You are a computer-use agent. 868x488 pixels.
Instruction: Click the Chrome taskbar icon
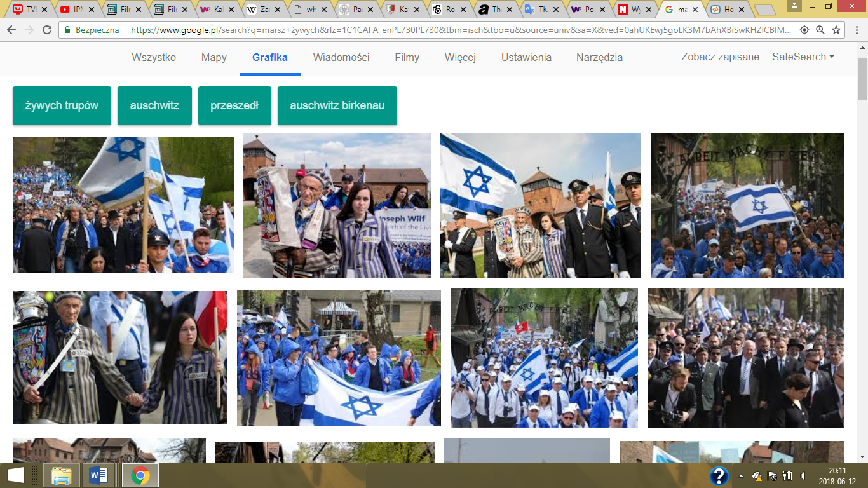coord(140,475)
